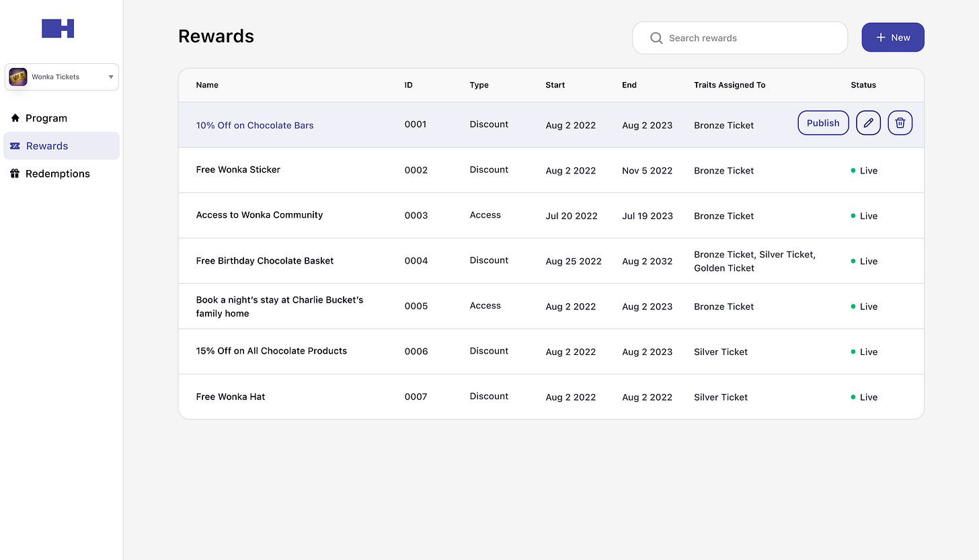Edit reward 0001 with the pencil icon
Viewport: 979px width, 560px height.
click(x=868, y=123)
